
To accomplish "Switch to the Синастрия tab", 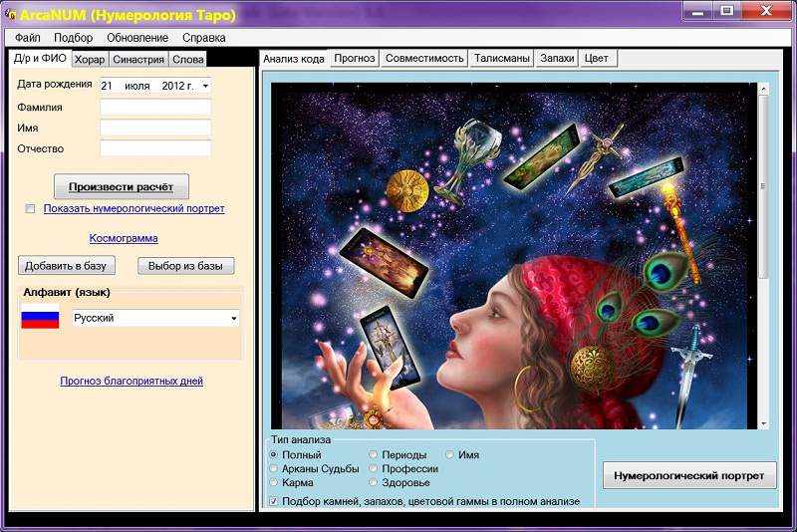I will (x=138, y=59).
